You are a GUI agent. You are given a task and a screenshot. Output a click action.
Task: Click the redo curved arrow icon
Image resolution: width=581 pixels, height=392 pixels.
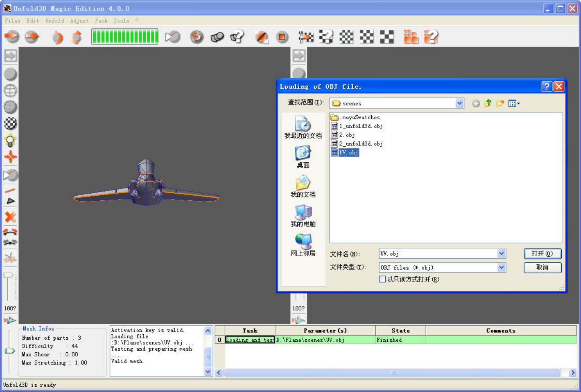pos(76,37)
